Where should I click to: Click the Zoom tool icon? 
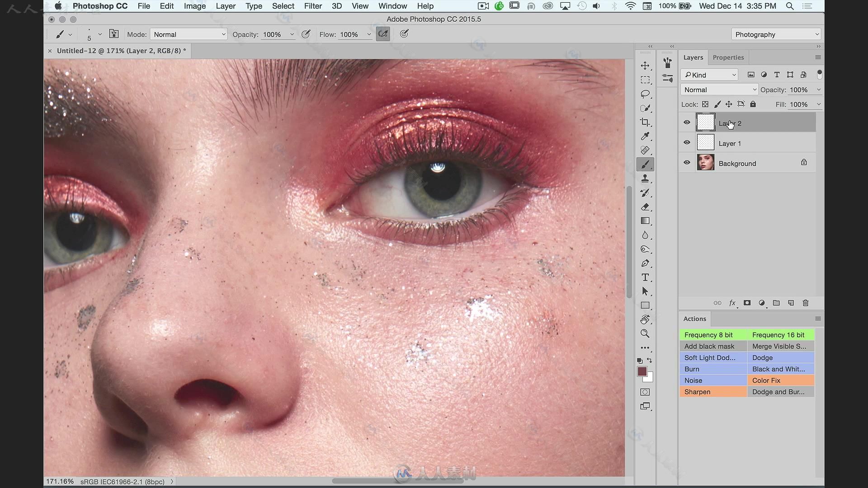(645, 333)
